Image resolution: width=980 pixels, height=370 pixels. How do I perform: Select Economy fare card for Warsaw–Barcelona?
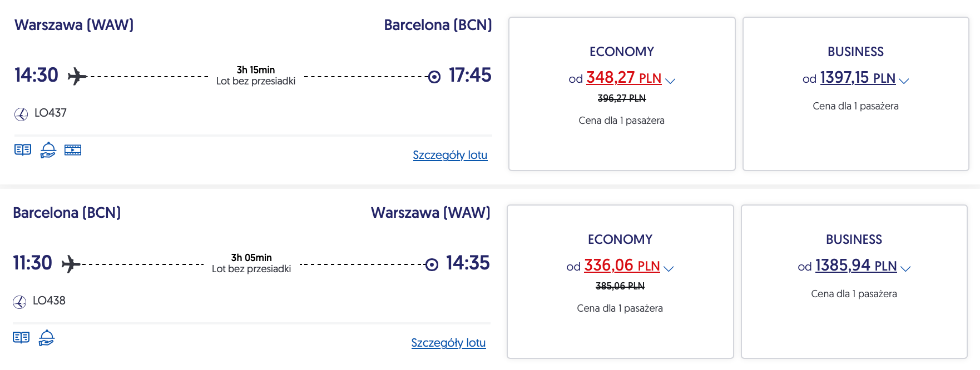click(x=622, y=144)
